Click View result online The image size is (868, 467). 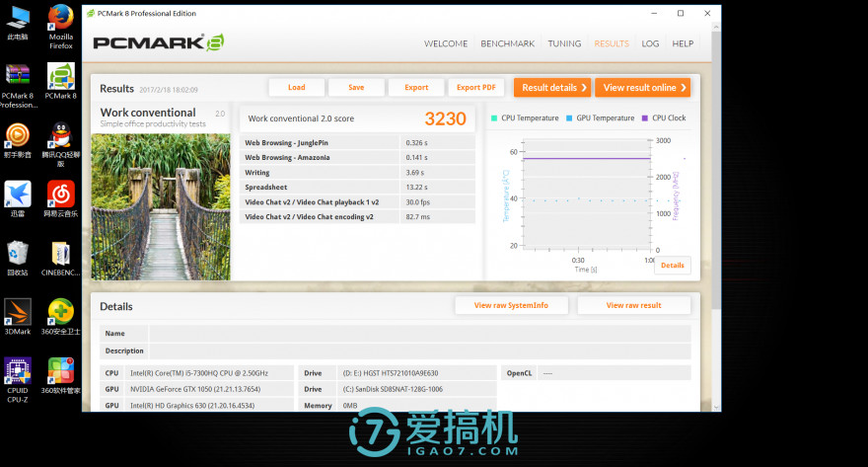click(643, 88)
